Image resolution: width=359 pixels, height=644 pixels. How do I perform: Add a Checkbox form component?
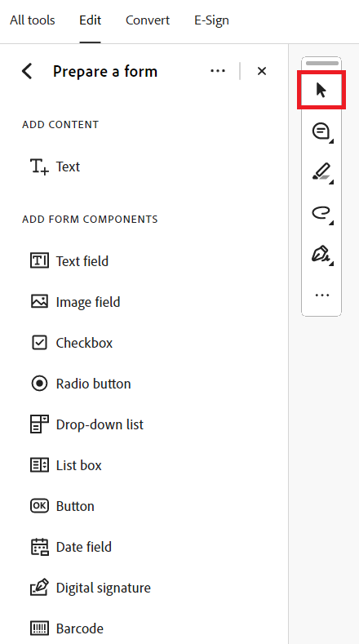click(x=72, y=343)
